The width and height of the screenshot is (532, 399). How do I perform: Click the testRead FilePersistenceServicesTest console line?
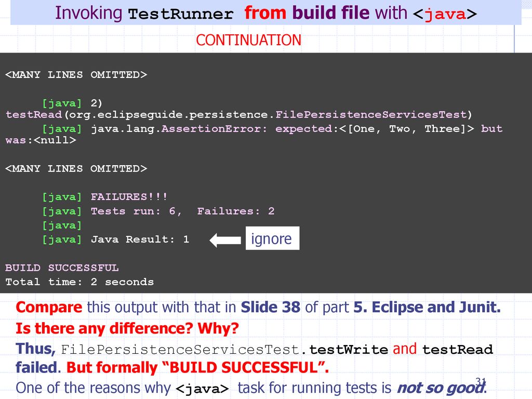(x=238, y=115)
